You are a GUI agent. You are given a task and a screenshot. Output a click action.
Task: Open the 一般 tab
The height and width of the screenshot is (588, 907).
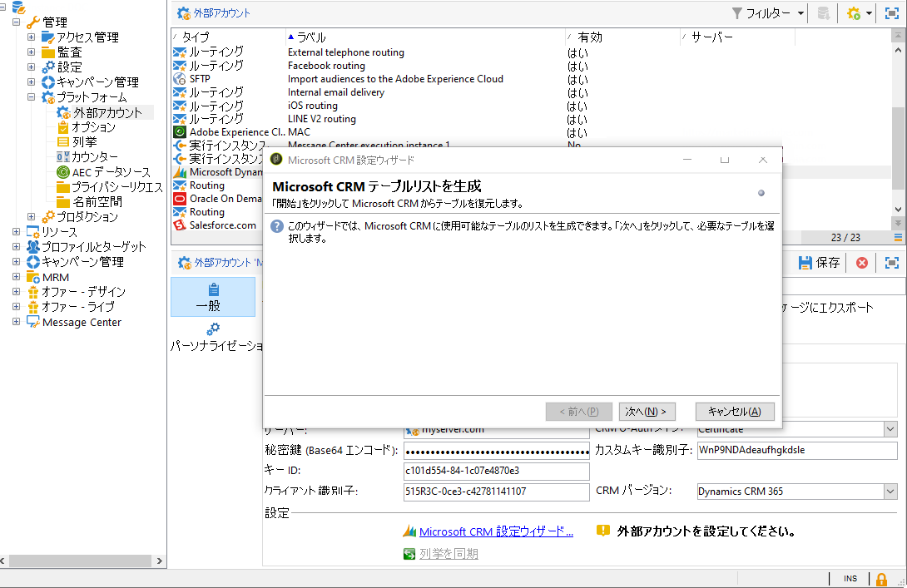click(213, 297)
